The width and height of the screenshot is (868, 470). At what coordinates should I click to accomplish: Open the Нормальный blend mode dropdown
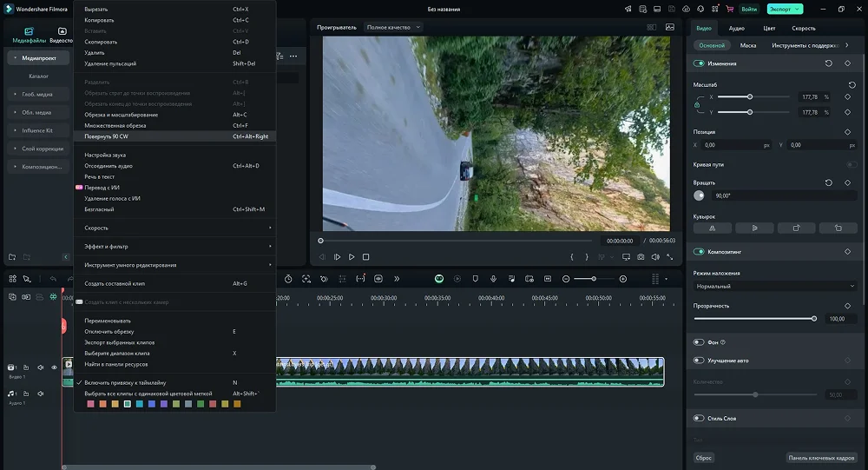(x=774, y=286)
